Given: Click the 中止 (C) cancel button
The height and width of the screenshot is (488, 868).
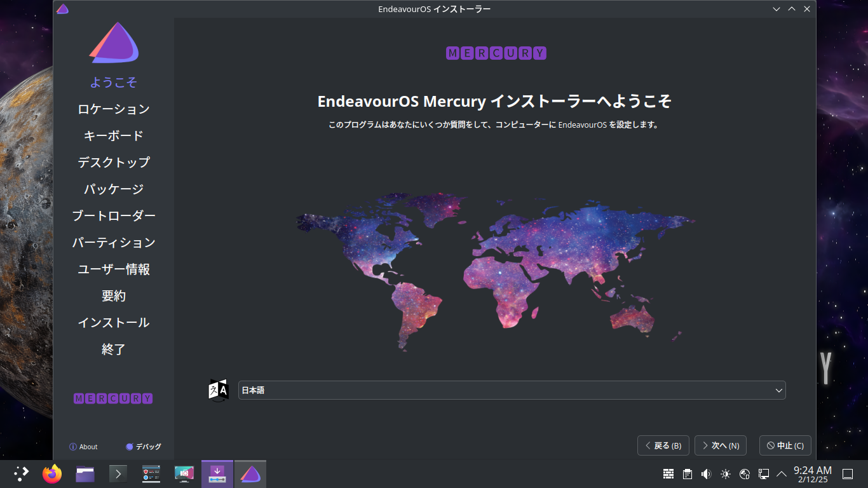Looking at the screenshot, I should click(785, 445).
